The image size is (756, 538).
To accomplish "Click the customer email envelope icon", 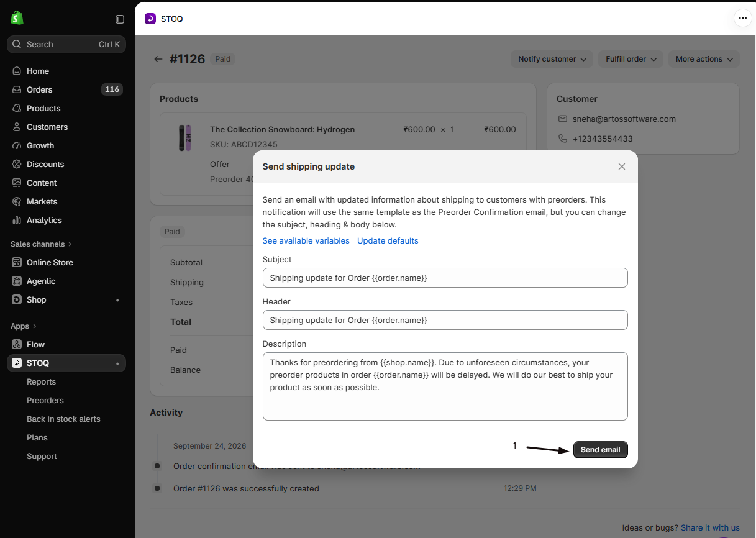I will (563, 119).
